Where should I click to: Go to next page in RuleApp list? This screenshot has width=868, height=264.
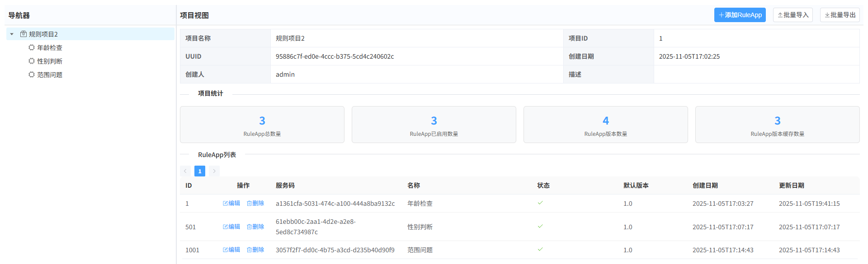pyautogui.click(x=214, y=171)
